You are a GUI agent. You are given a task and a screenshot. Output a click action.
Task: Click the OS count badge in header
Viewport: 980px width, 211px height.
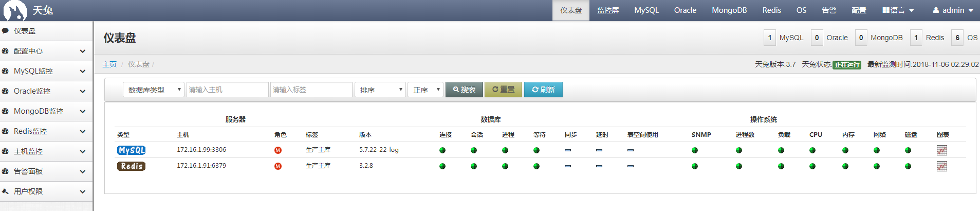(x=957, y=38)
